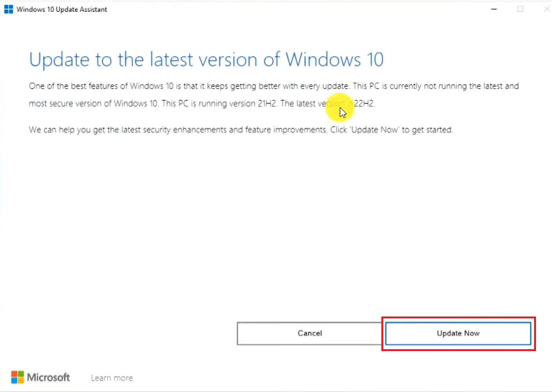Click the "21H2" current version text
The width and height of the screenshot is (552, 392).
[266, 104]
